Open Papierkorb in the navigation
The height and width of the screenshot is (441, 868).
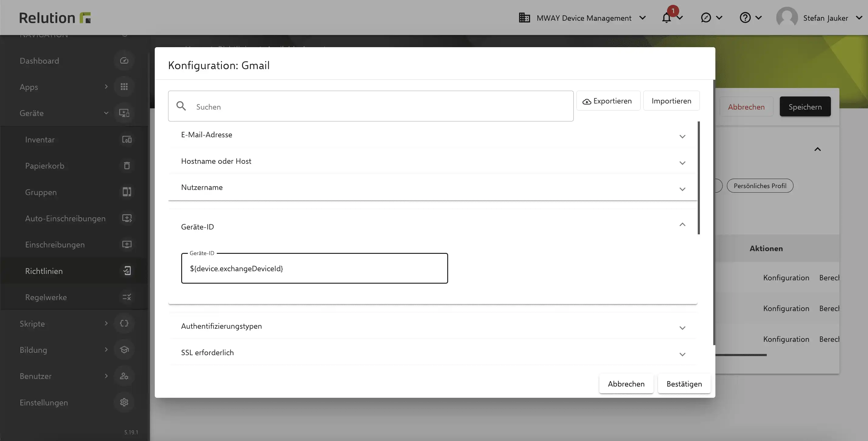(x=44, y=166)
